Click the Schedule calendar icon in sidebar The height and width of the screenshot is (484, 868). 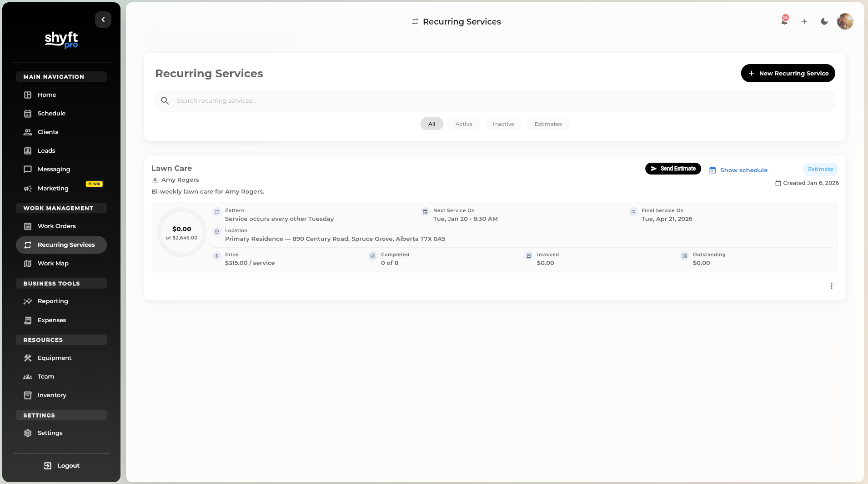pos(28,114)
